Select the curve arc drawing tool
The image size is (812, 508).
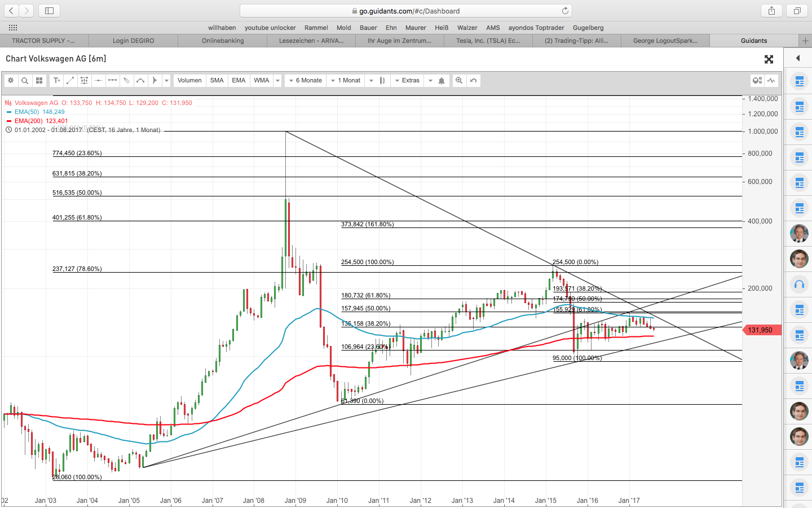point(141,81)
